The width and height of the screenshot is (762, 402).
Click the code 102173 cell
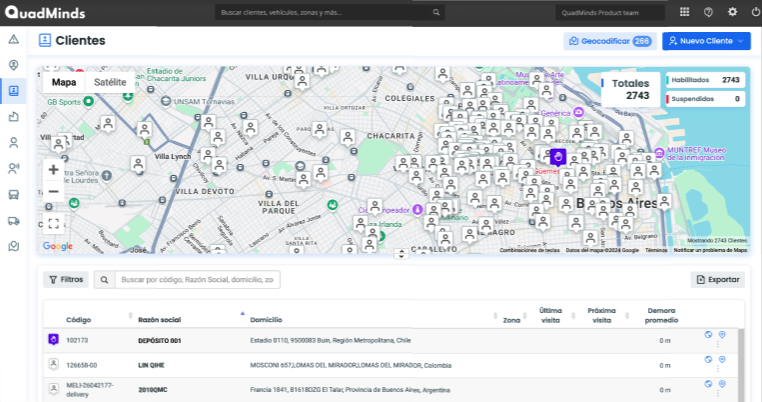[77, 341]
